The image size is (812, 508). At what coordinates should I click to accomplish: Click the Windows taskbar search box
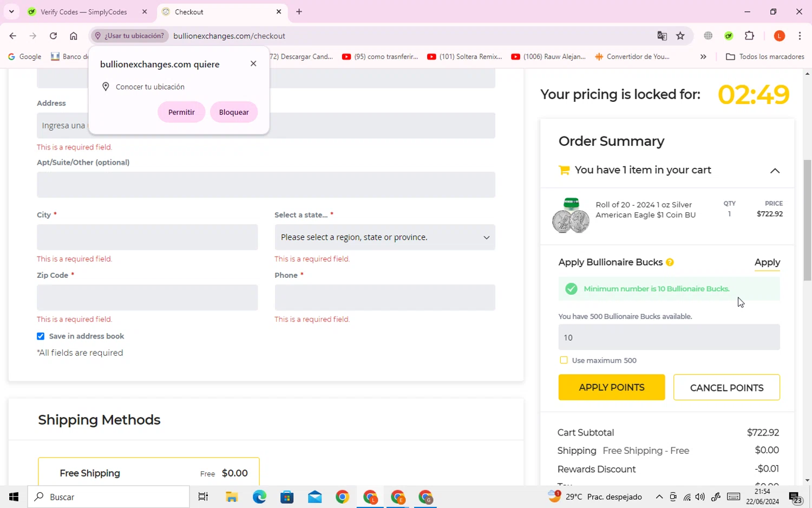pyautogui.click(x=109, y=497)
